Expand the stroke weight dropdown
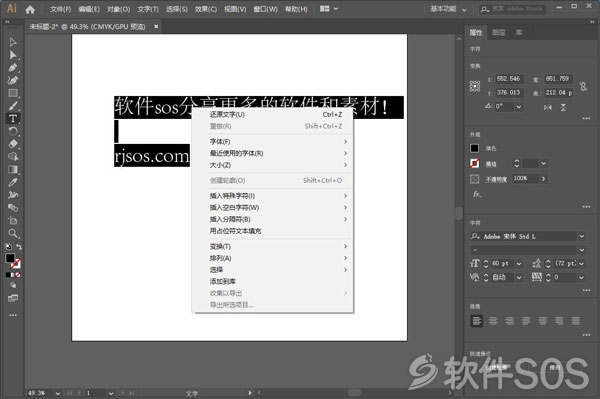Viewport: 600px width, 399px height. pos(543,164)
